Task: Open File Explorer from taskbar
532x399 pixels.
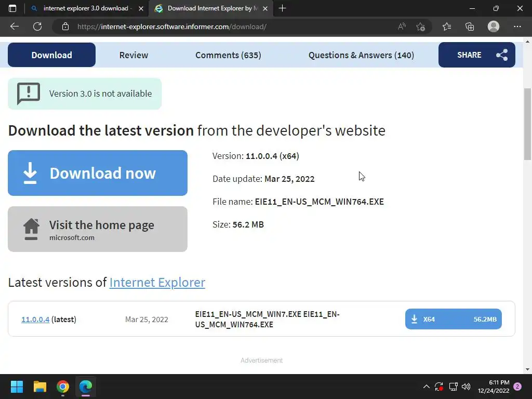Action: [39, 387]
